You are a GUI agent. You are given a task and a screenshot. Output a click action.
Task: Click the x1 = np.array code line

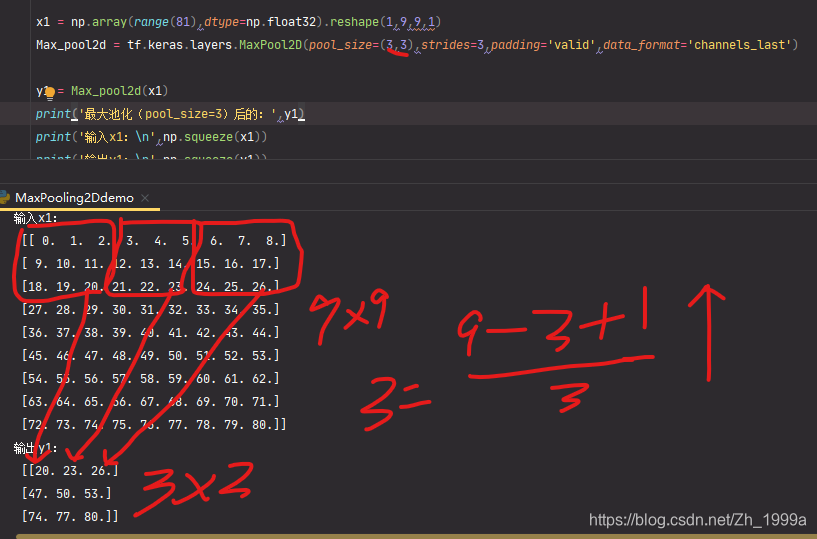(x=239, y=22)
